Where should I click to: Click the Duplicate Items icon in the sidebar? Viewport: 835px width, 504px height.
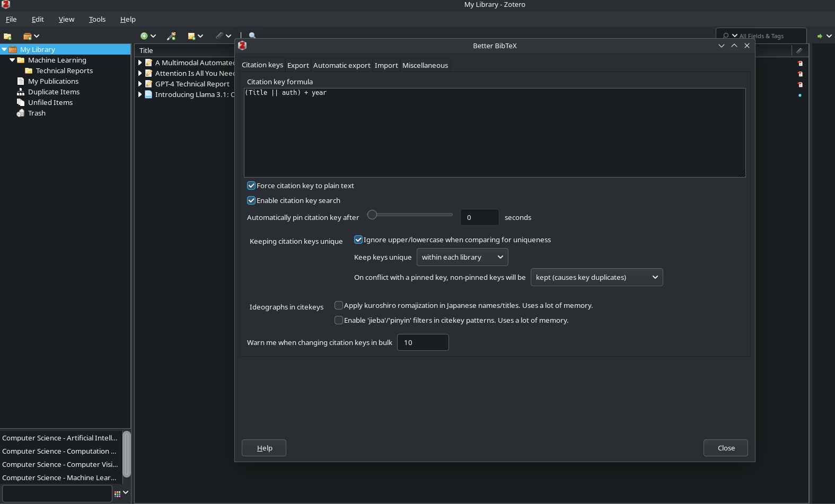pyautogui.click(x=21, y=92)
